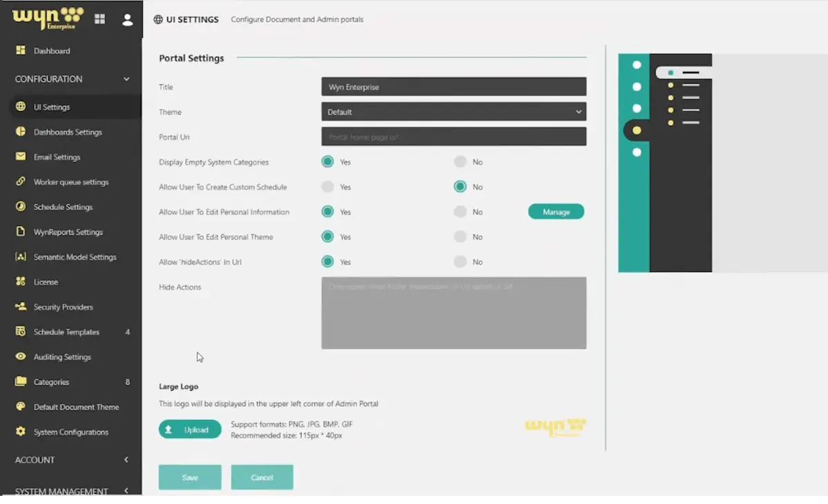Click the Schedule Settings clock icon
Screen dimensions: 828x504
pyautogui.click(x=21, y=207)
